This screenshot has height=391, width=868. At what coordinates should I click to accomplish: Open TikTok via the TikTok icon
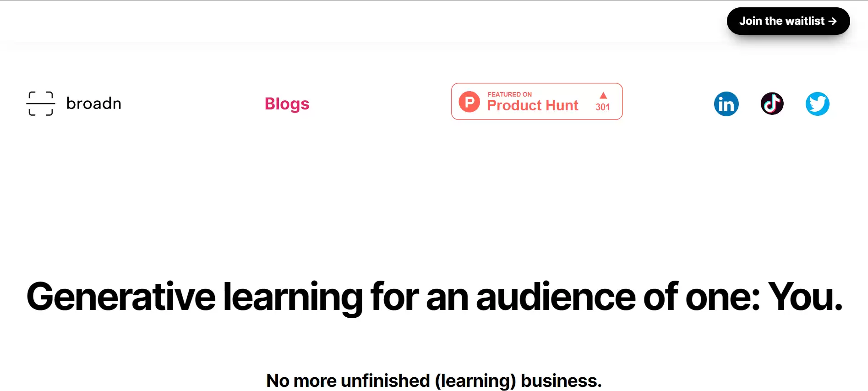772,103
